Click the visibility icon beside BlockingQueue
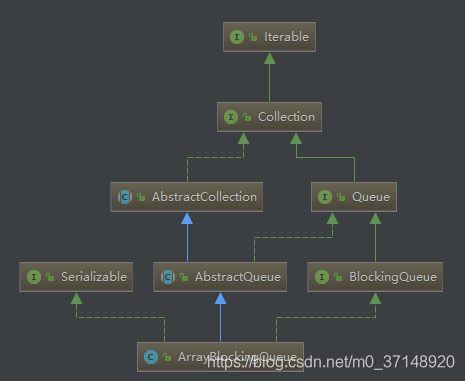Viewport: 465px width, 381px height. coord(338,277)
